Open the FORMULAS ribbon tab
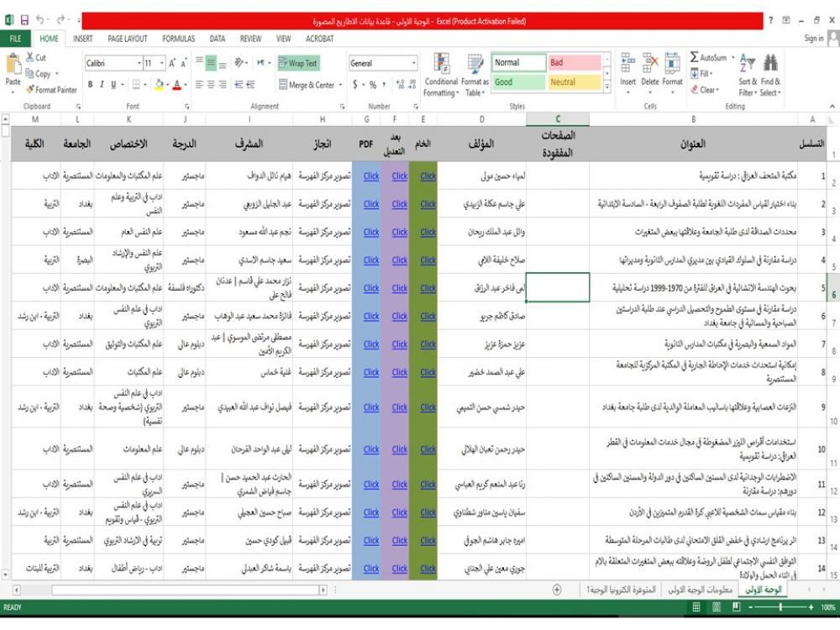 click(178, 39)
